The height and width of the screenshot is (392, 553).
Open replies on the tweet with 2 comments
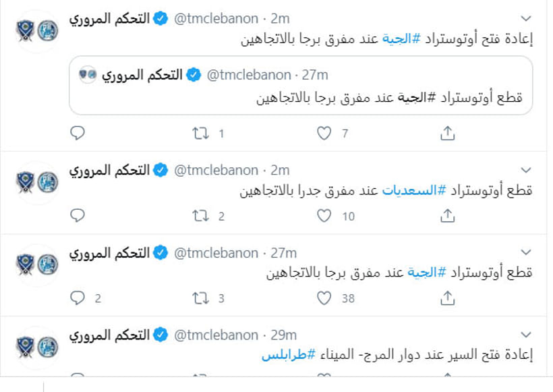click(78, 298)
